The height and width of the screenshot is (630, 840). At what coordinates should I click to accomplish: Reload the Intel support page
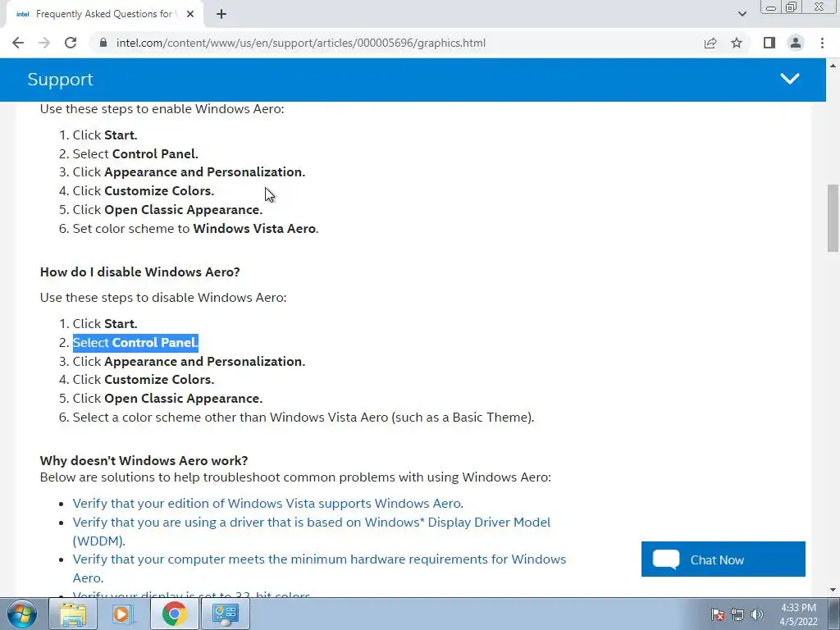(71, 43)
